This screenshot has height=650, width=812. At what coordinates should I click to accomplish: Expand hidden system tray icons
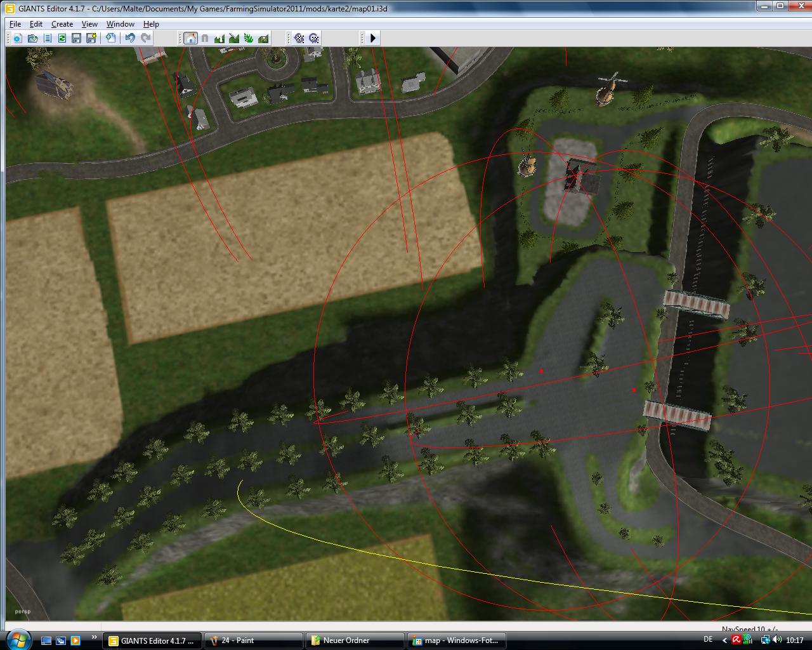pos(724,640)
